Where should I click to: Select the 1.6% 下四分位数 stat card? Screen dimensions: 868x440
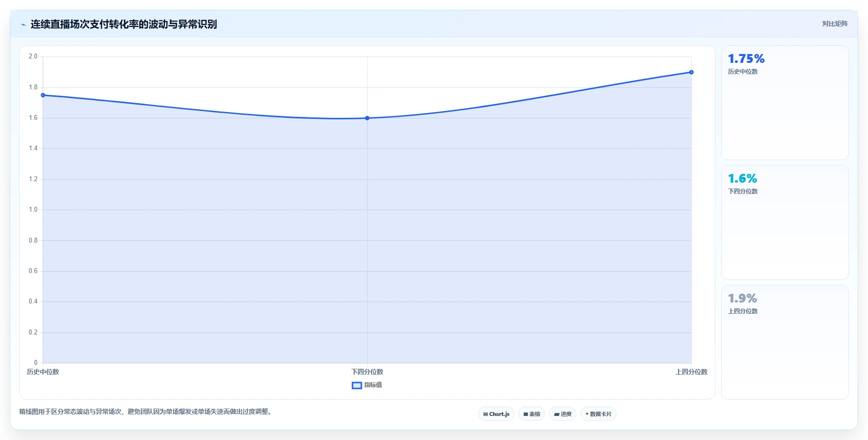point(785,222)
